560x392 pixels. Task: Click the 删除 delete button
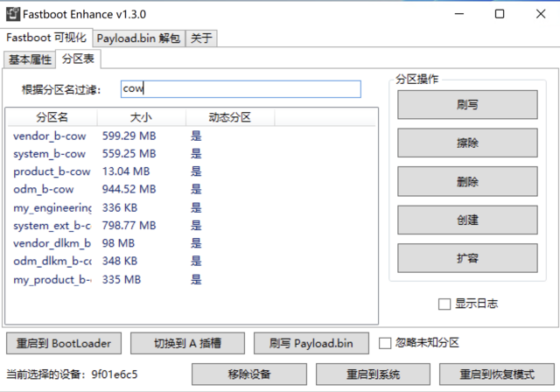coord(467,181)
